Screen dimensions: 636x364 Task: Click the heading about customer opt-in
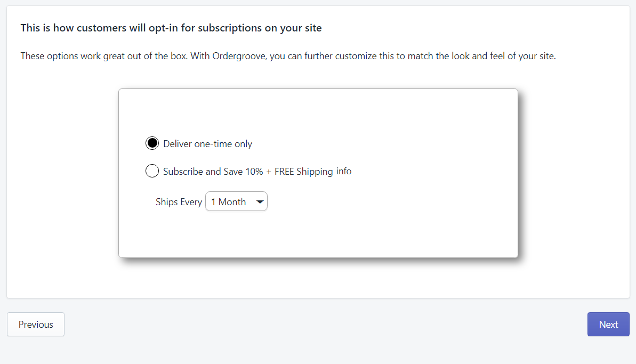(171, 28)
